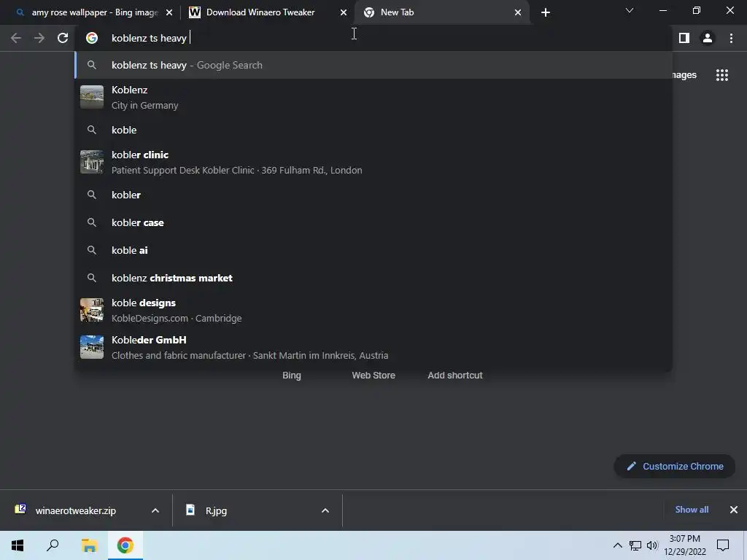This screenshot has height=560, width=747.
Task: Open the taskbar clock and date
Action: 685,545
